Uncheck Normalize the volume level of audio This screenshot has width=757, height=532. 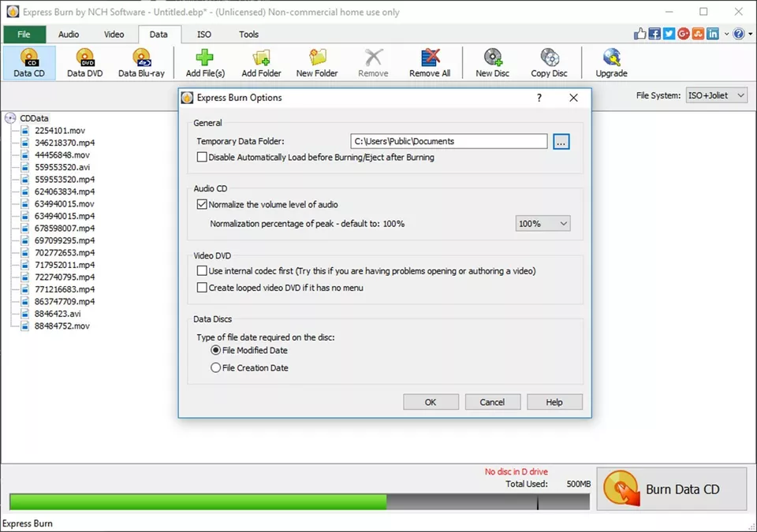[202, 204]
